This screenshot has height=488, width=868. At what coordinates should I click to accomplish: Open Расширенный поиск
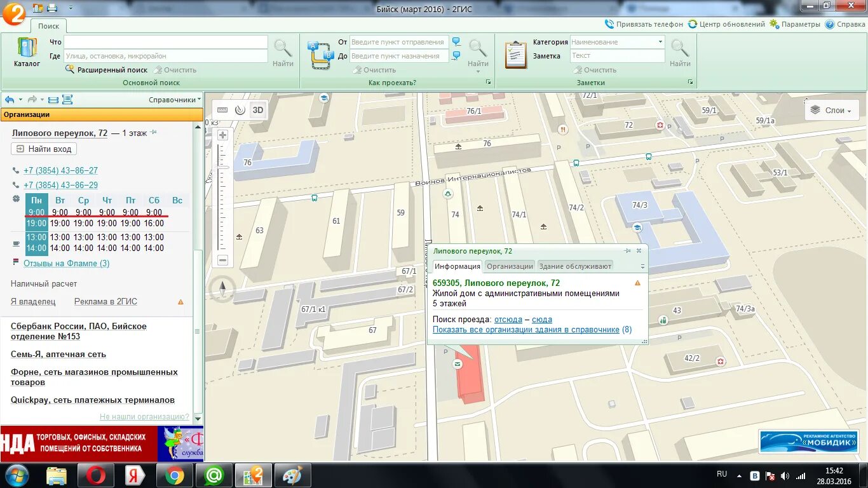[x=106, y=70]
